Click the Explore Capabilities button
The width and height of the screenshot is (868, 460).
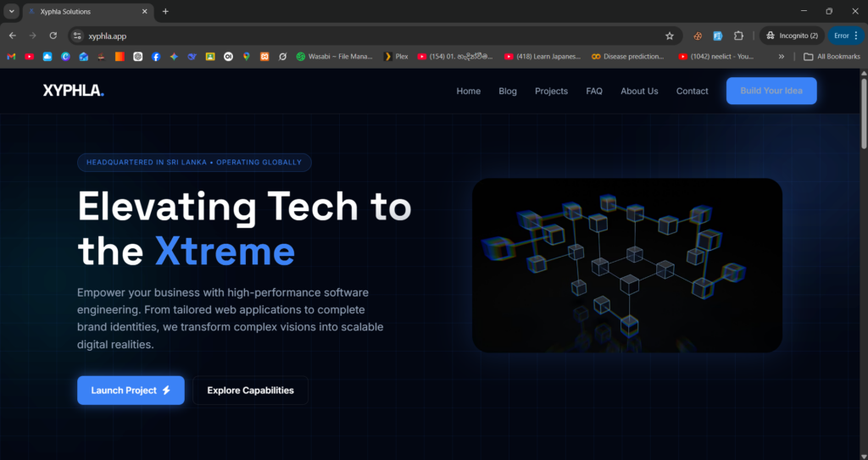[x=250, y=391]
